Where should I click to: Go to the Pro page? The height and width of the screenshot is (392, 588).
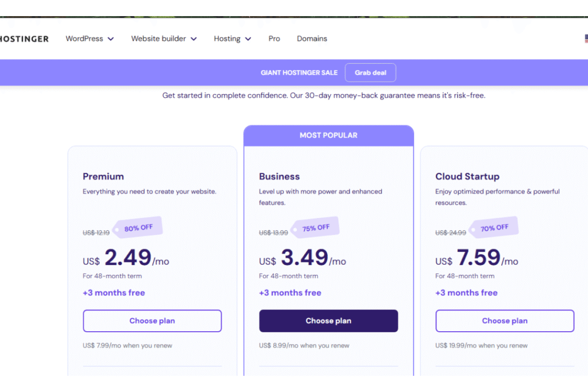coord(274,38)
